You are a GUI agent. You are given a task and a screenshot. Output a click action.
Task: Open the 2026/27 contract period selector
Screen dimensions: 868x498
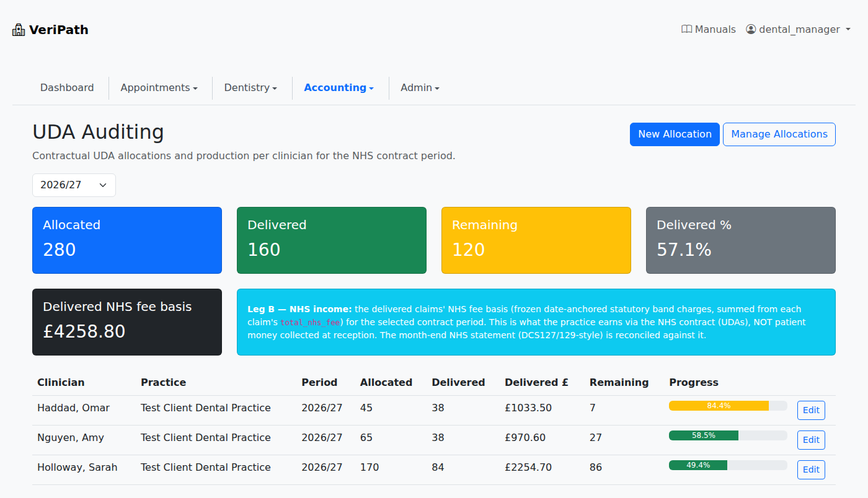(x=74, y=185)
